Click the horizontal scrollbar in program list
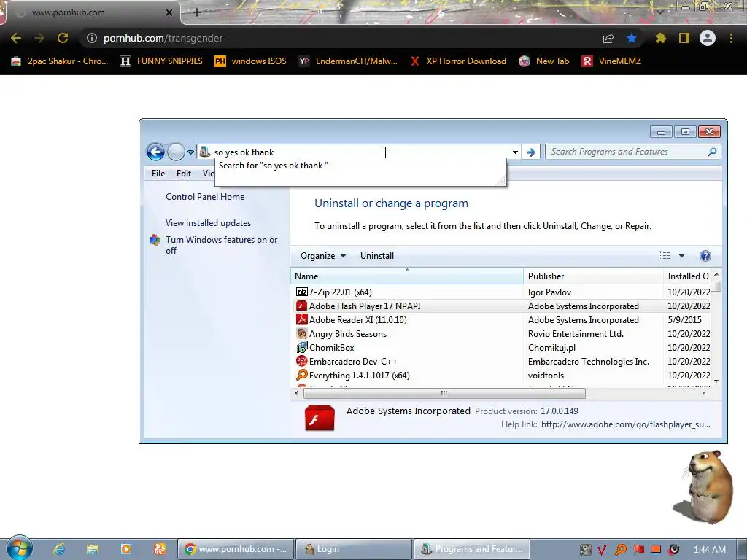The width and height of the screenshot is (747, 560). pos(444,393)
